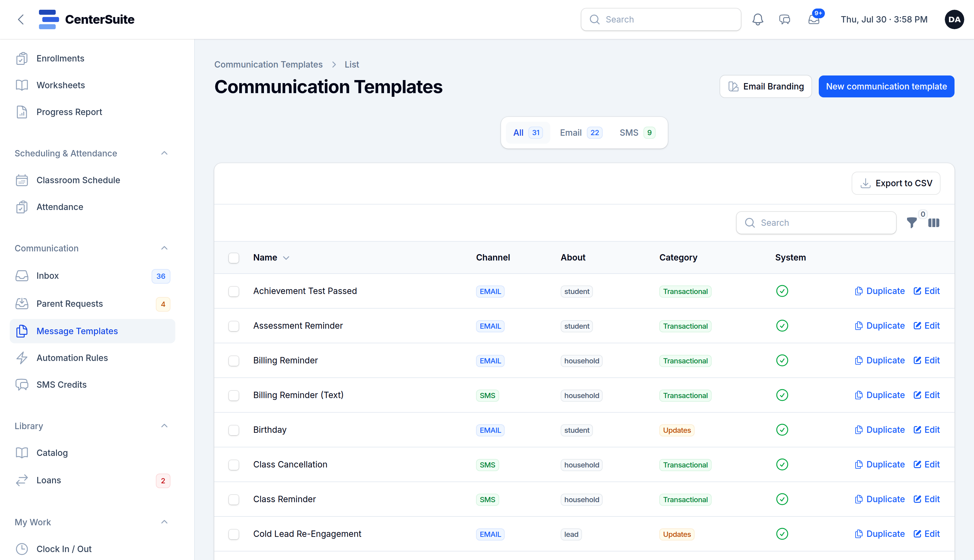Open the chat messages icon

click(x=784, y=19)
